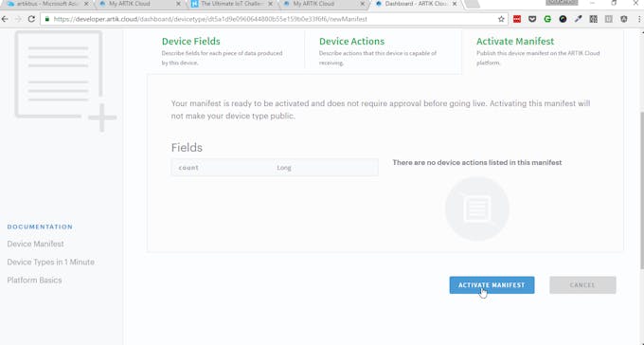
Task: Click the empty actions placeholder icon
Action: coord(476,209)
